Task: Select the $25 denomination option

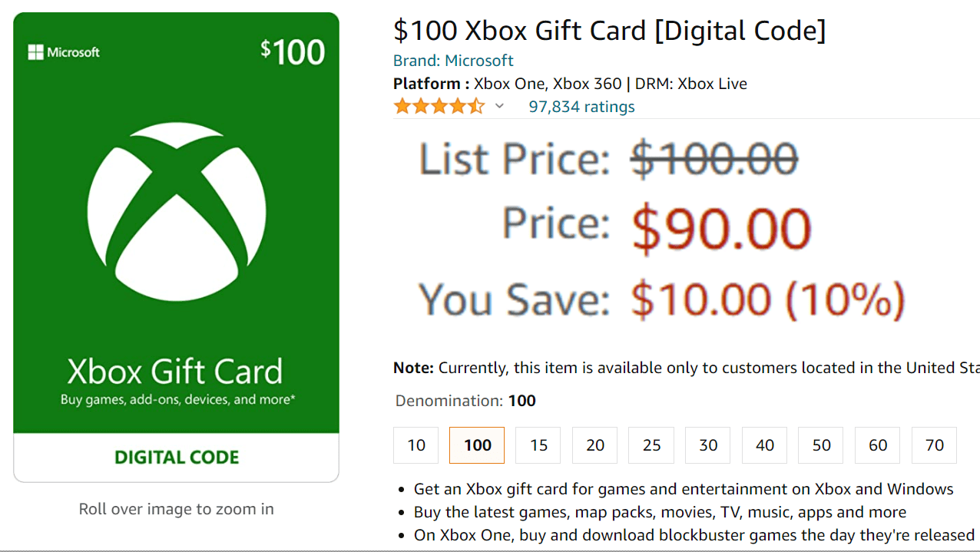Action: [x=651, y=445]
